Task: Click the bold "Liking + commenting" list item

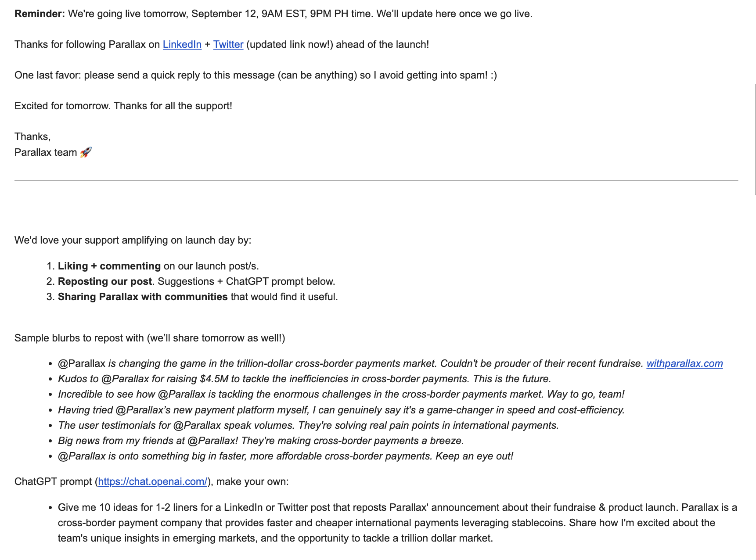Action: [x=109, y=266]
